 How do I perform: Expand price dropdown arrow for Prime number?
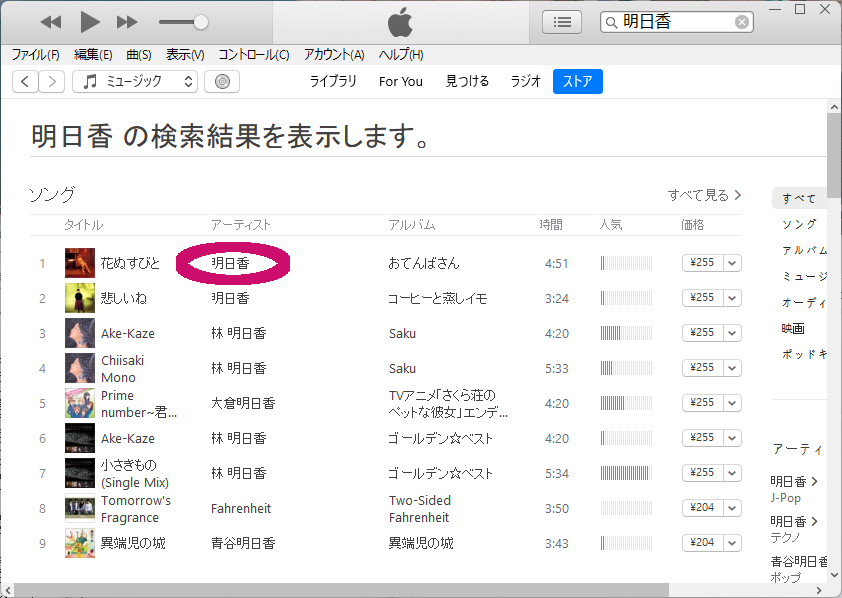pyautogui.click(x=732, y=403)
